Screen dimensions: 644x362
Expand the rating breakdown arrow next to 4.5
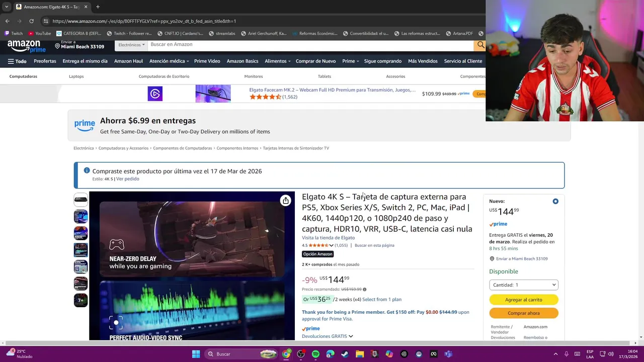[x=331, y=245]
